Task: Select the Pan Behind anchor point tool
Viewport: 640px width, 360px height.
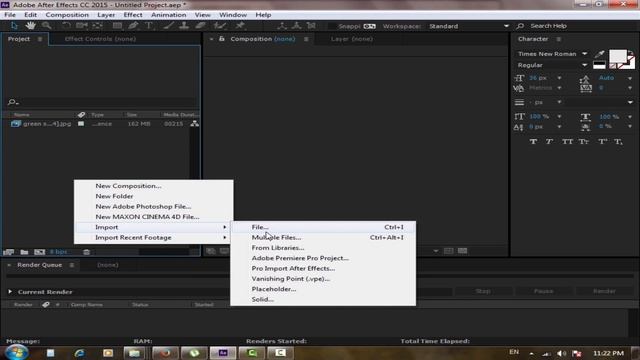Action: coord(98,26)
